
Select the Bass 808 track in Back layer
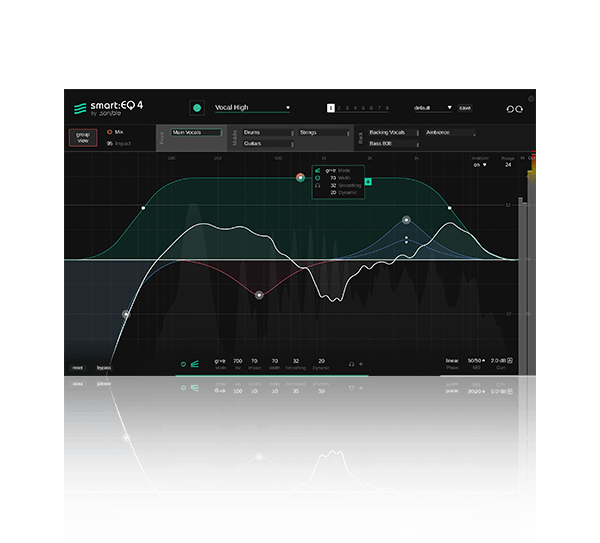click(x=392, y=143)
